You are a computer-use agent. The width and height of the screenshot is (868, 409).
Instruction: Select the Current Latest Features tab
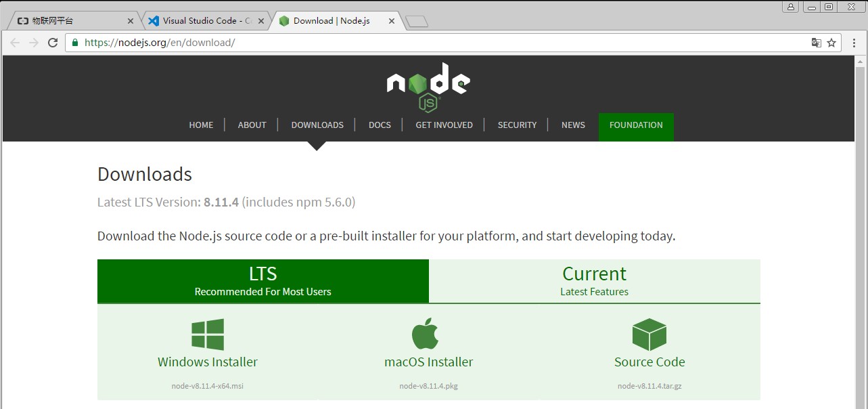[x=595, y=281]
